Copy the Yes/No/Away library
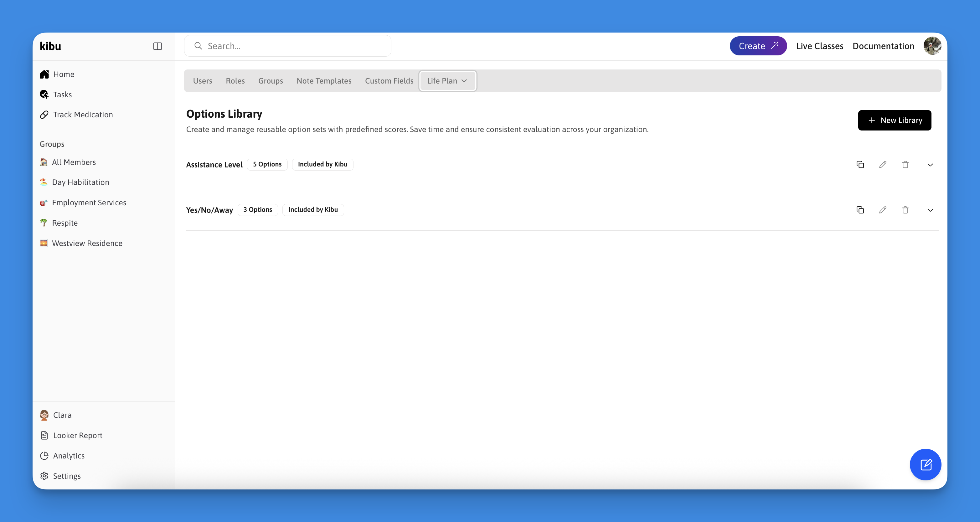 pyautogui.click(x=860, y=210)
